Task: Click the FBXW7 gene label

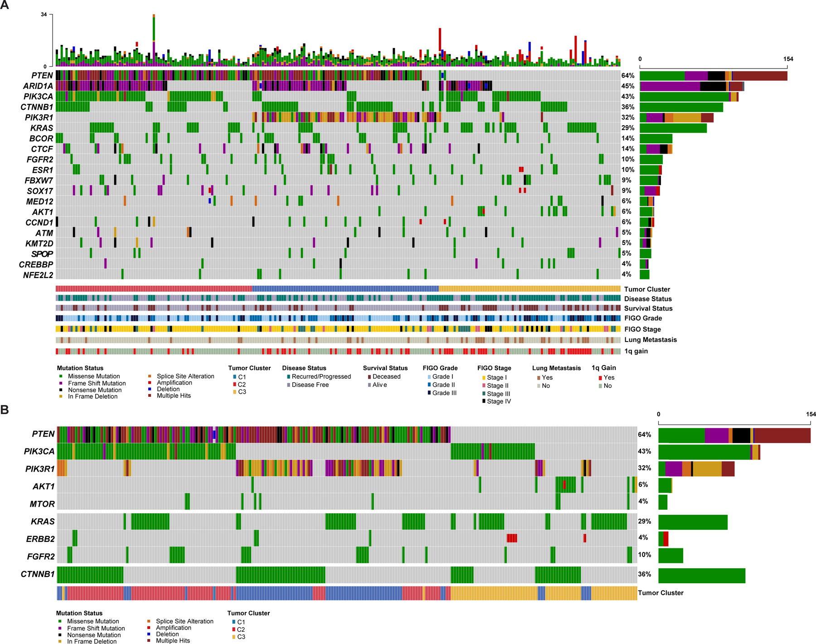Action: click(39, 181)
